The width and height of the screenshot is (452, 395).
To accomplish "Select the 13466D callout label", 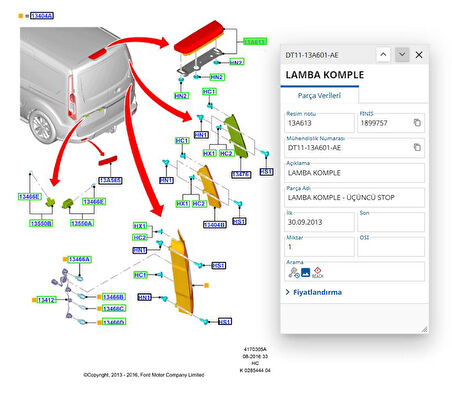I will tap(114, 322).
